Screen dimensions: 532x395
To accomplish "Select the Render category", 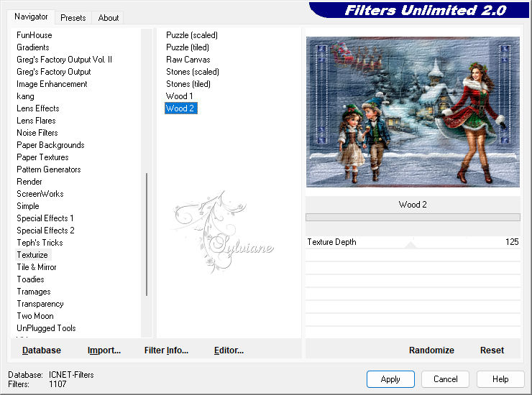I will coord(29,182).
